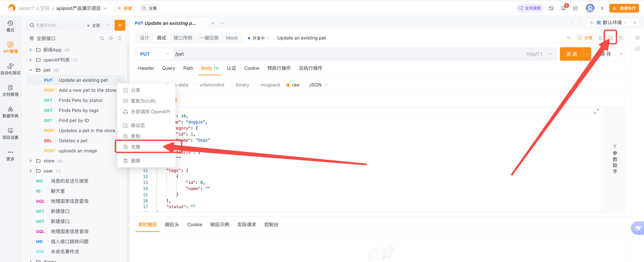Click the fullscreen expand icon of body editor
Image resolution: width=644 pixels, height=262 pixels.
(596, 111)
